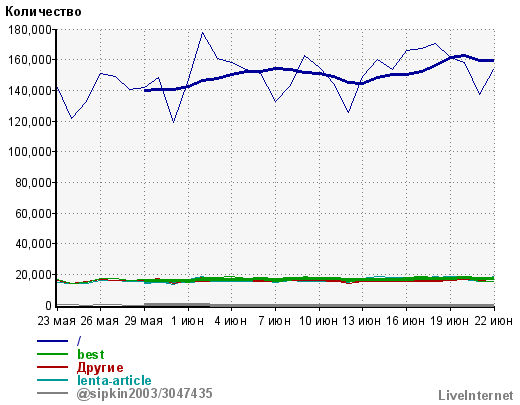Screen dimensions: 520x405
Task: Select the "Другие" legend label
Action: 100,368
